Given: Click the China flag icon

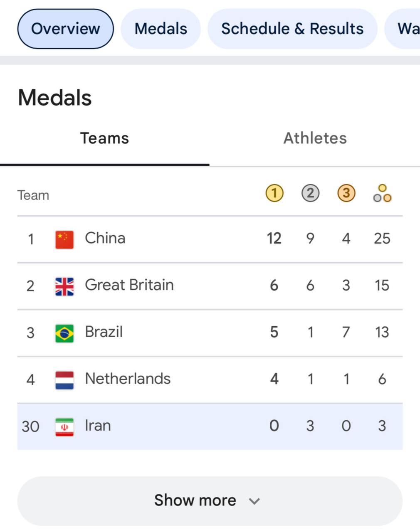Looking at the screenshot, I should 64,239.
